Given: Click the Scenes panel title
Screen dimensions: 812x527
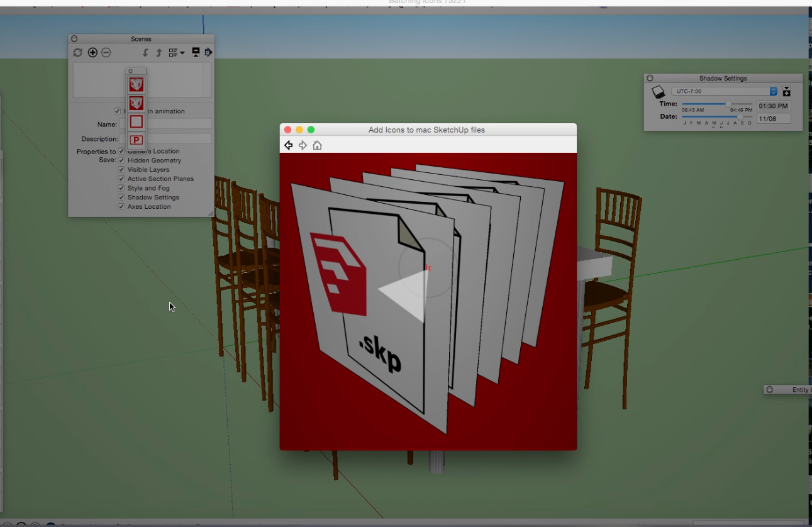Looking at the screenshot, I should [x=141, y=39].
